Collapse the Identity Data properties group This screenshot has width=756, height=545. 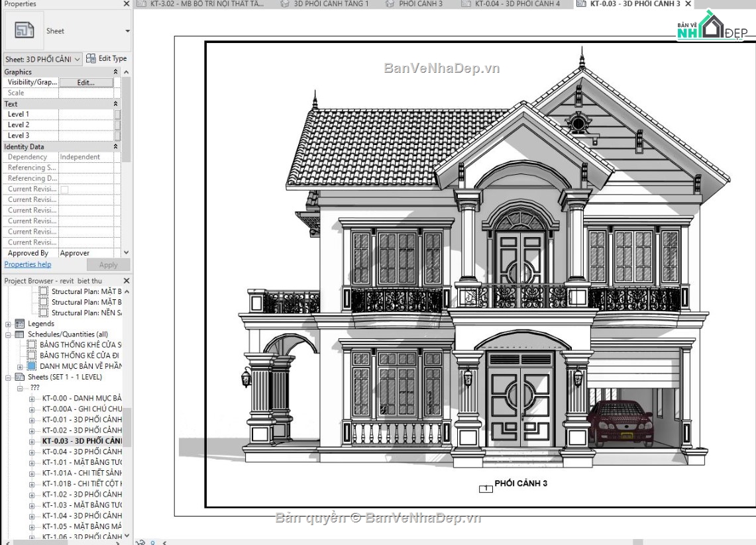click(x=115, y=146)
